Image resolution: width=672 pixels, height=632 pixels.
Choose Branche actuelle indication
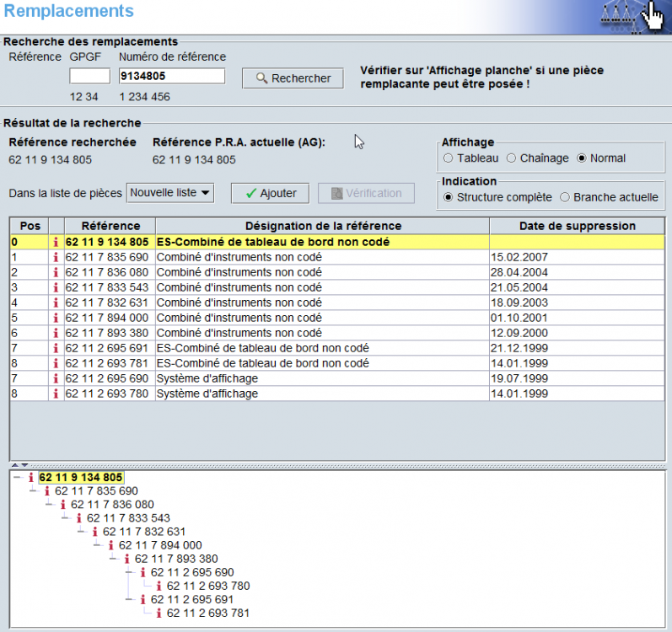click(x=565, y=197)
